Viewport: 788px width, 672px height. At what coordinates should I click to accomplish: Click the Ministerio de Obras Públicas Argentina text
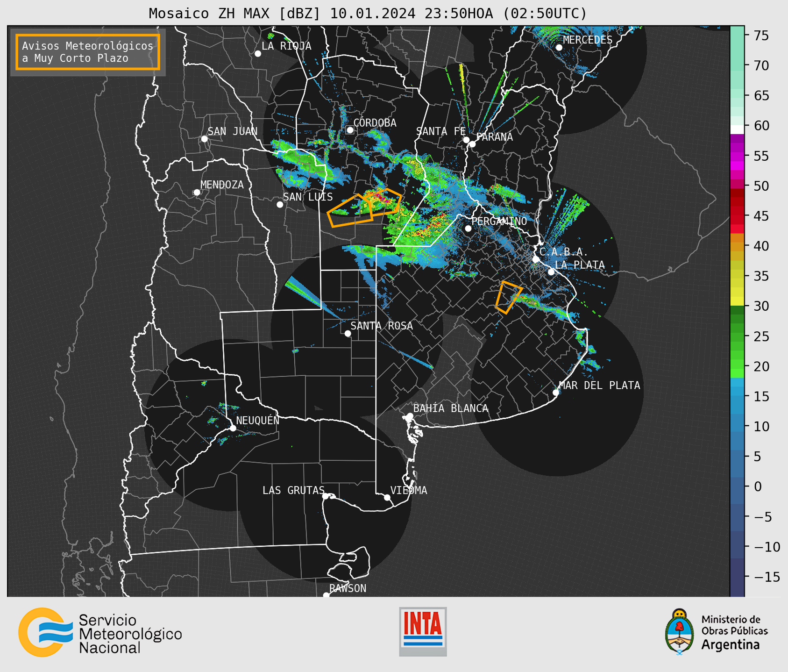pos(734,632)
